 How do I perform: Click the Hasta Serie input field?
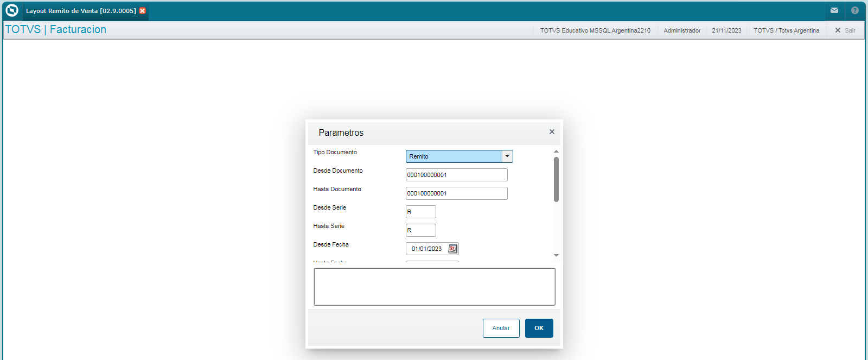421,230
